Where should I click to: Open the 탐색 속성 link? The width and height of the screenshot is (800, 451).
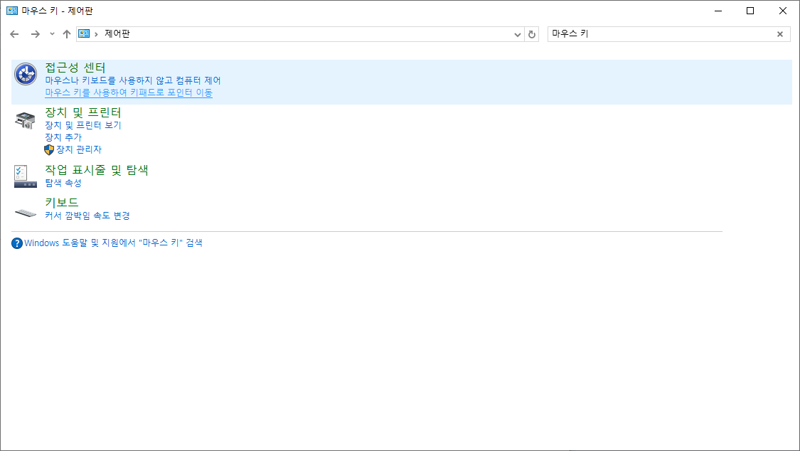click(x=63, y=183)
